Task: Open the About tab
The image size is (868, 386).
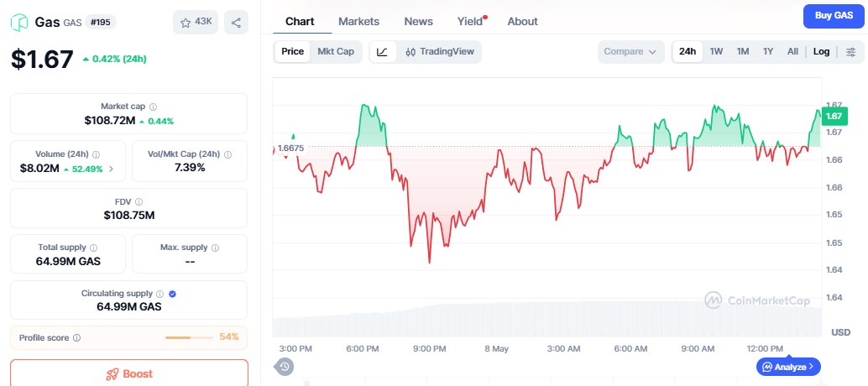Action: (x=523, y=22)
